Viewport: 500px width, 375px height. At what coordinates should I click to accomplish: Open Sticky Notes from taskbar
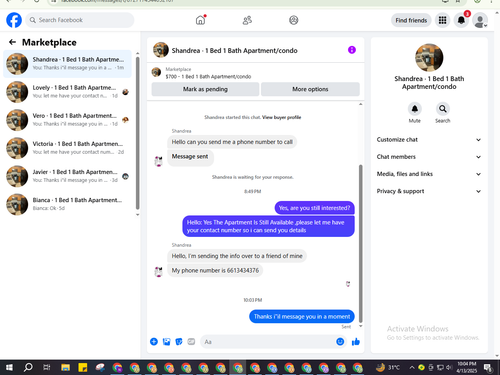(82, 367)
